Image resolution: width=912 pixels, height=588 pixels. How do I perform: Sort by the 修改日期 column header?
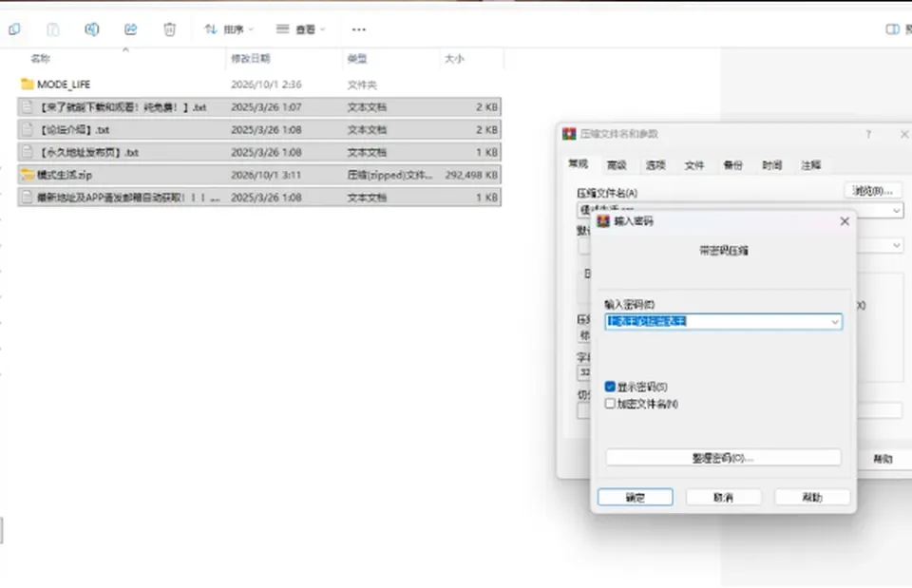(x=251, y=58)
